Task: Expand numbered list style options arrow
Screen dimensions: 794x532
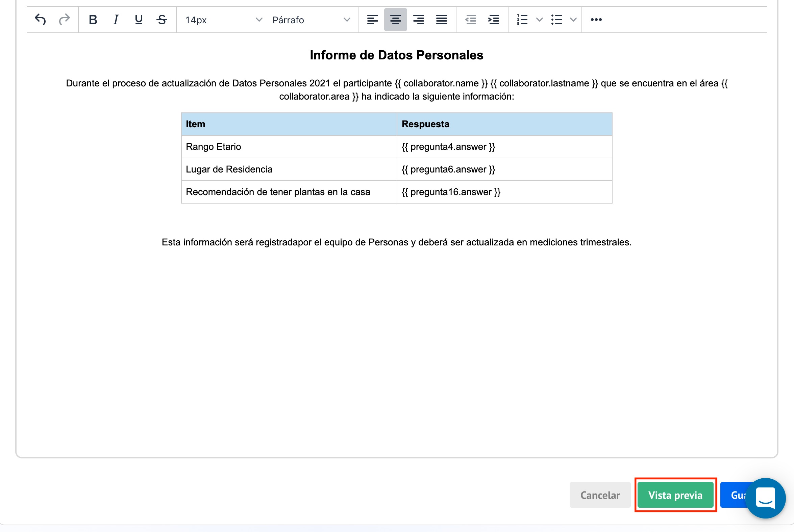Action: tap(539, 20)
